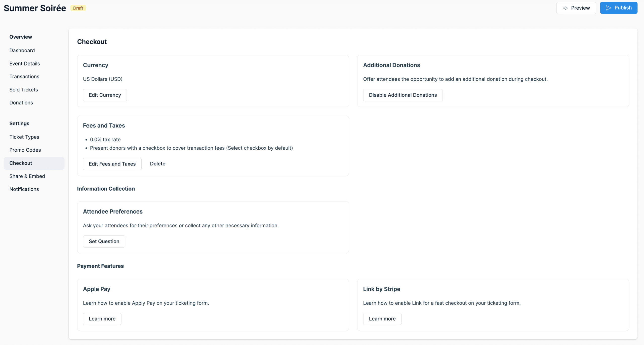The image size is (644, 345).
Task: Set an attendee preference question
Action: [104, 241]
